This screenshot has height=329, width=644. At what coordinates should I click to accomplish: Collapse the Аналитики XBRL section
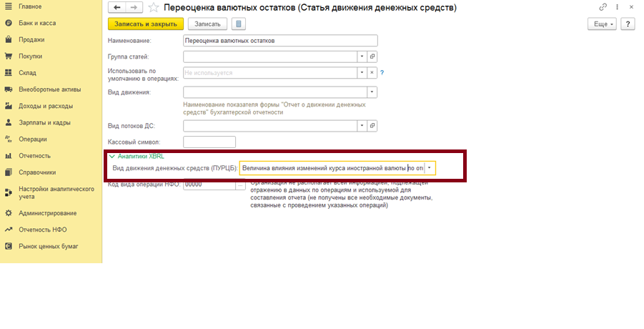pos(111,155)
